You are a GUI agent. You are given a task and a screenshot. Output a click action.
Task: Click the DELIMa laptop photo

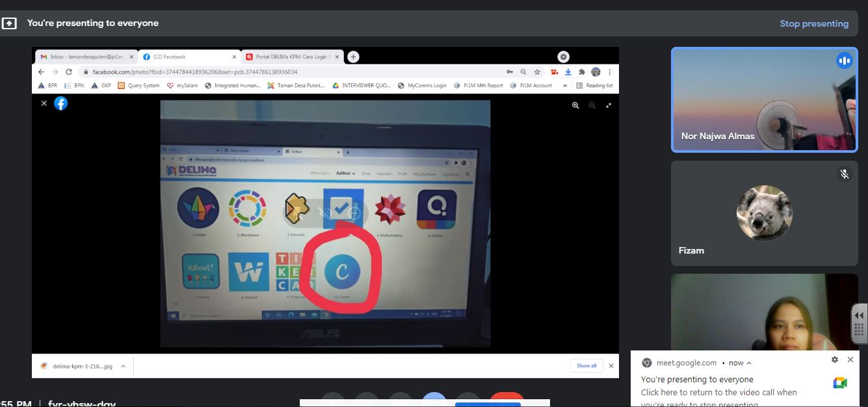coord(325,224)
